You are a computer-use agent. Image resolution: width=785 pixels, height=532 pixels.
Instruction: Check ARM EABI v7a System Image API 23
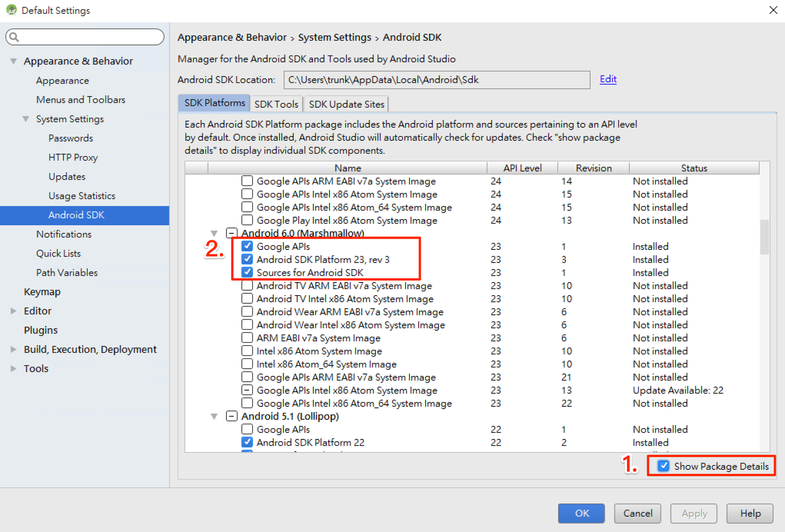pyautogui.click(x=247, y=338)
